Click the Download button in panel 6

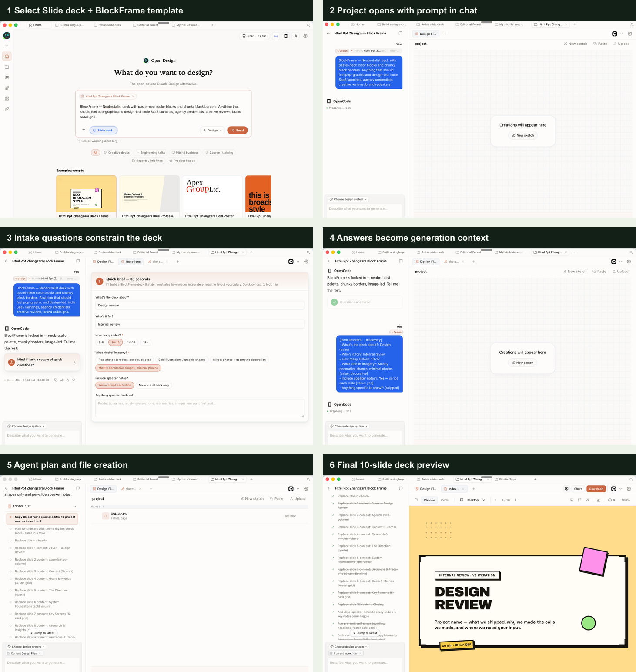(596, 489)
